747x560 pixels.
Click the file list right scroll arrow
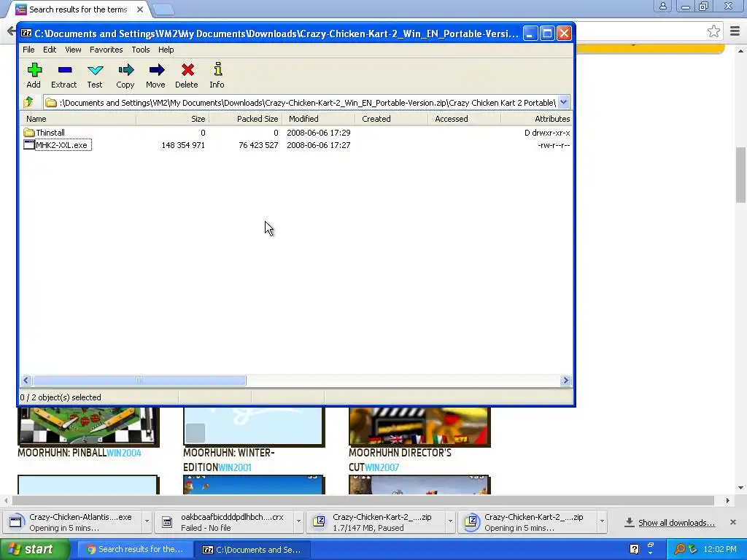point(565,380)
